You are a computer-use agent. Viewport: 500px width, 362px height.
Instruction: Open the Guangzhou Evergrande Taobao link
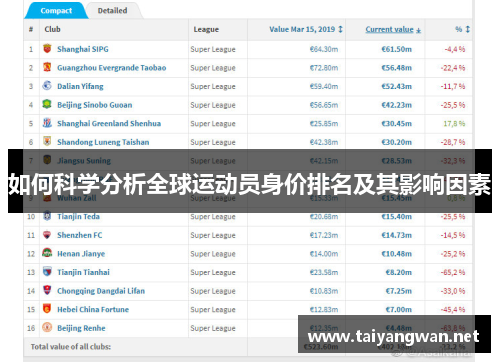[112, 68]
